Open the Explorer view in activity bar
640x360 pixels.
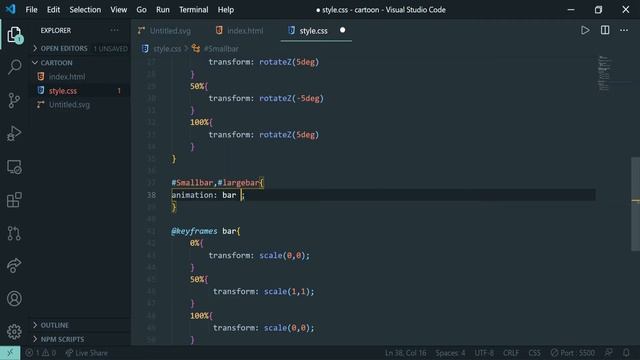[14, 35]
